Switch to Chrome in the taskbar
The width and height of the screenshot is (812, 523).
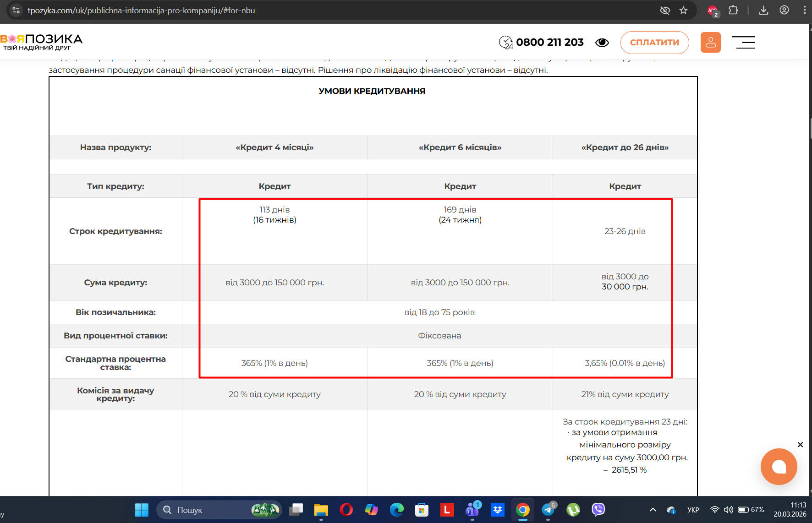pos(523,510)
